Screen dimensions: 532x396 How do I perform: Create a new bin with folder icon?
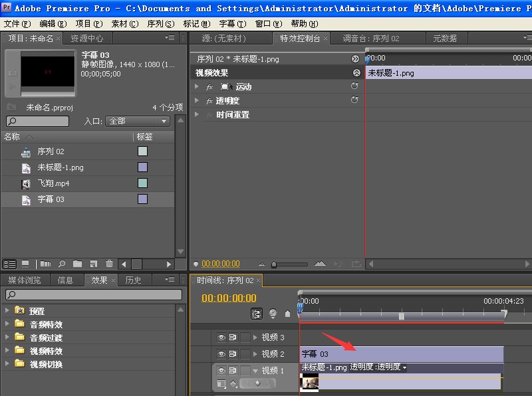pyautogui.click(x=77, y=264)
